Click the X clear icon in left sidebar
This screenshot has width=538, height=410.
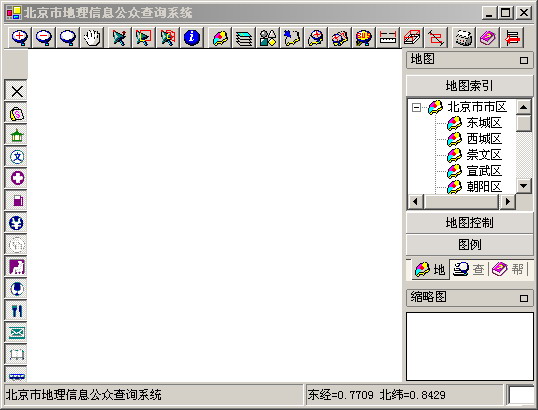pyautogui.click(x=16, y=91)
